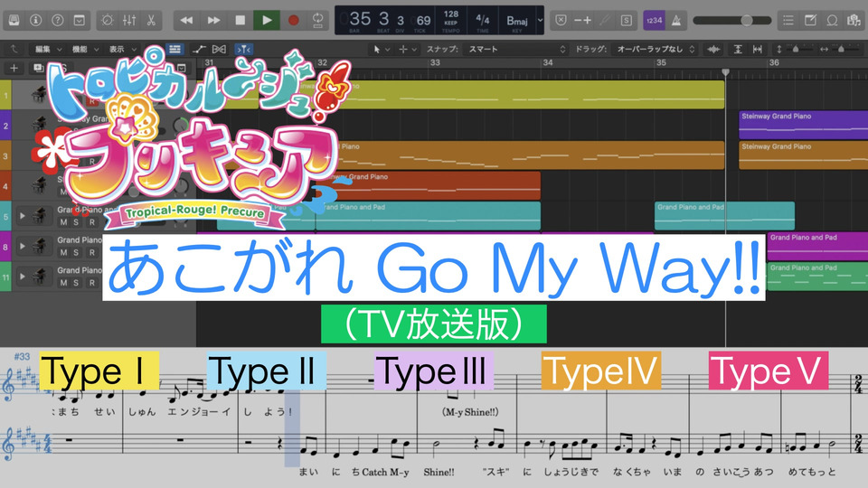Click the tracks area back arrow
The height and width of the screenshot is (488, 868).
coord(14,49)
